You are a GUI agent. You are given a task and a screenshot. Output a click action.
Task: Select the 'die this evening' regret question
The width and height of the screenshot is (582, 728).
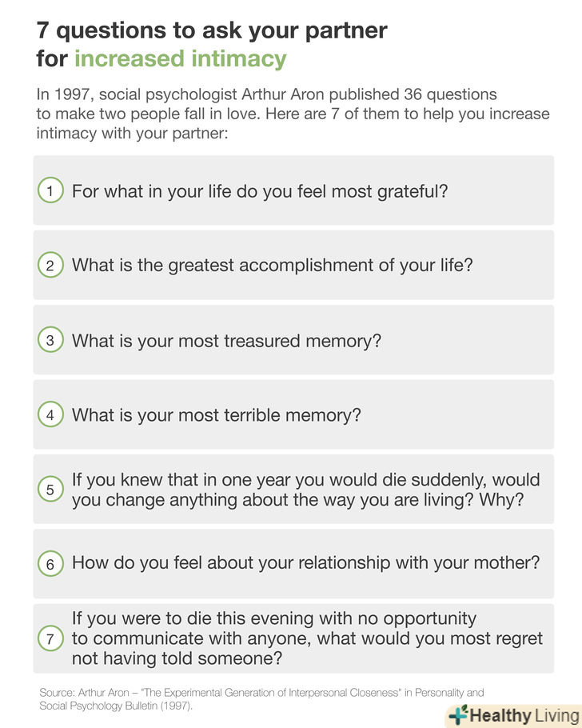point(307,638)
